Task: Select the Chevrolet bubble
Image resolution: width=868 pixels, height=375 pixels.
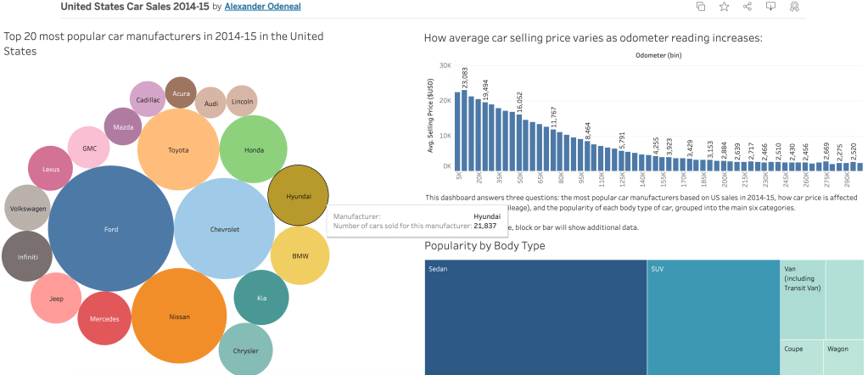Action: pos(224,229)
